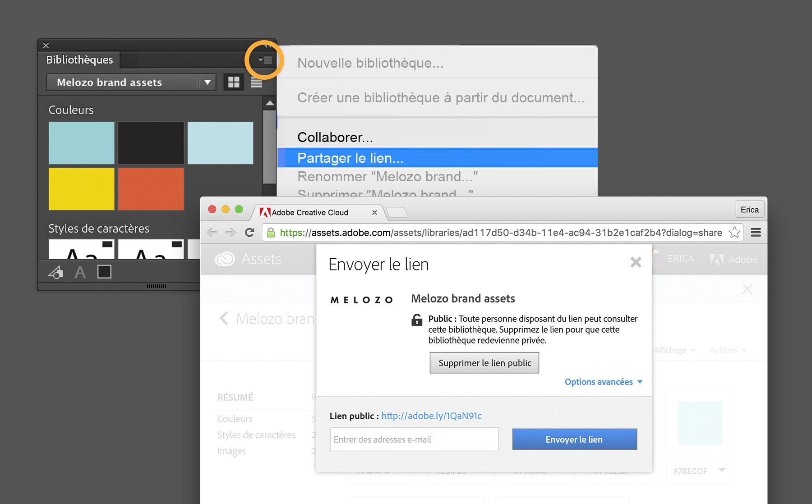
Task: Select Images in the Résumé sidebar
Action: pyautogui.click(x=231, y=451)
